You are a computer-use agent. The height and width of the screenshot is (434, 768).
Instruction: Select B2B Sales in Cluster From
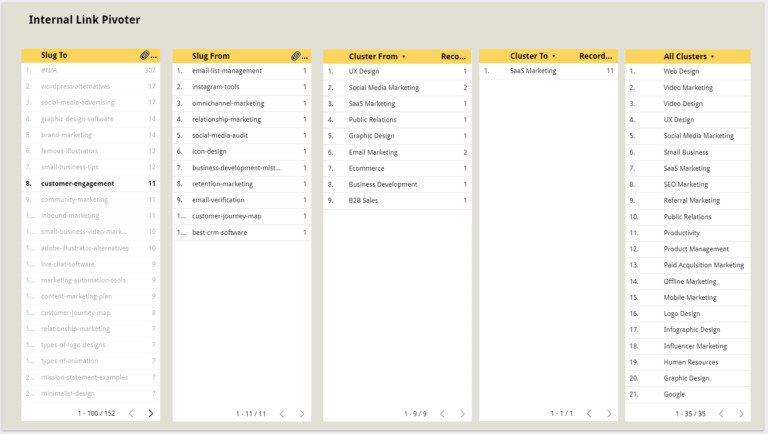(397, 200)
